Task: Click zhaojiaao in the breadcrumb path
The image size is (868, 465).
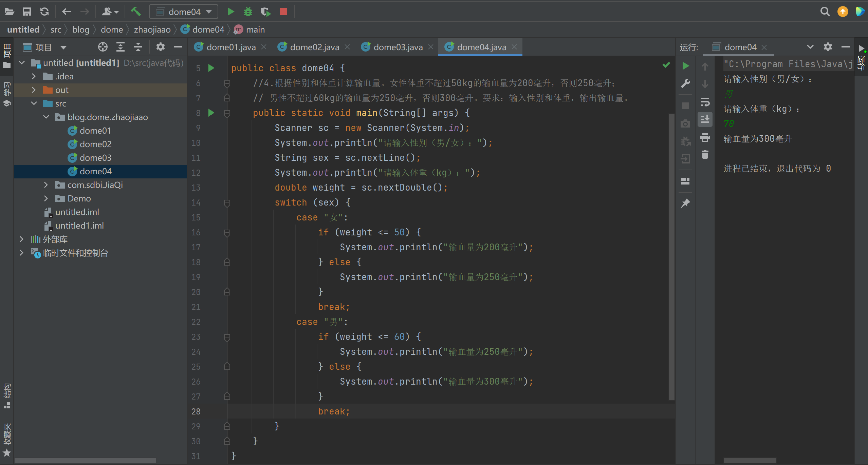Action: pyautogui.click(x=152, y=30)
